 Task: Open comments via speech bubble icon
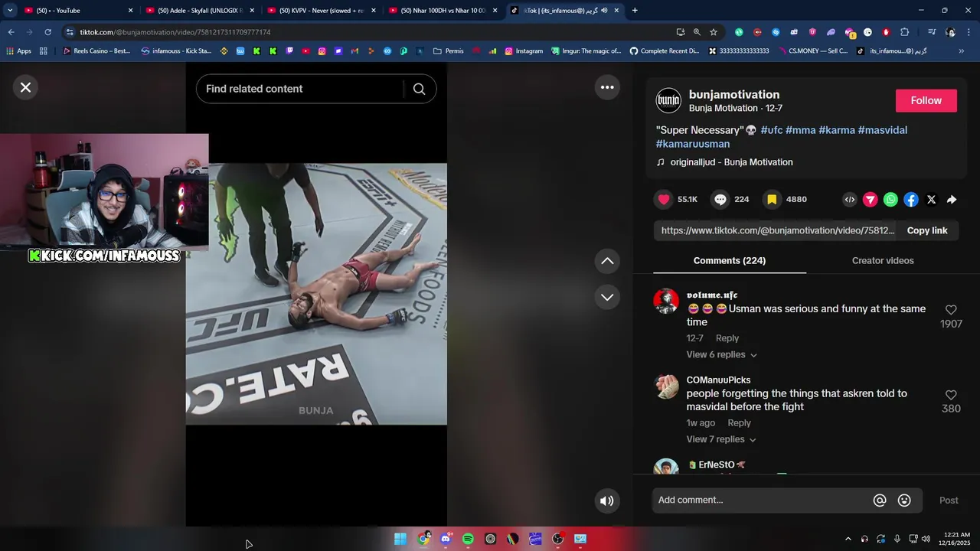pyautogui.click(x=720, y=200)
